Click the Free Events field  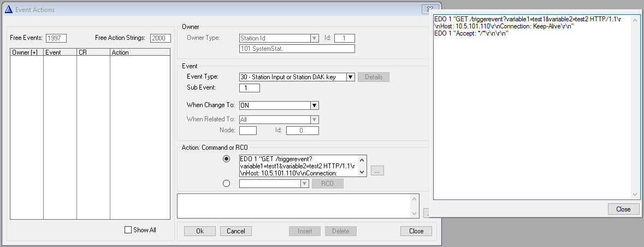click(56, 38)
